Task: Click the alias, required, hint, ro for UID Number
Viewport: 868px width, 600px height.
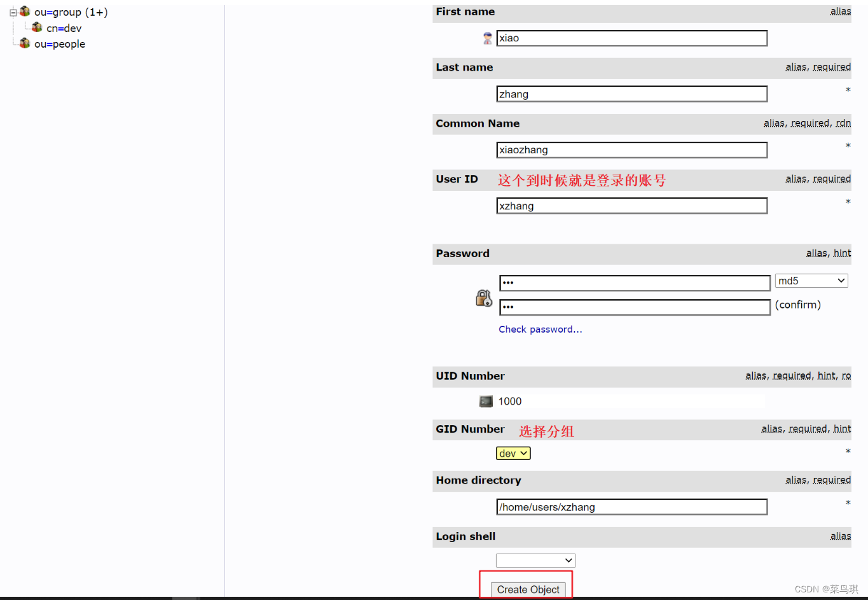Action: 798,376
